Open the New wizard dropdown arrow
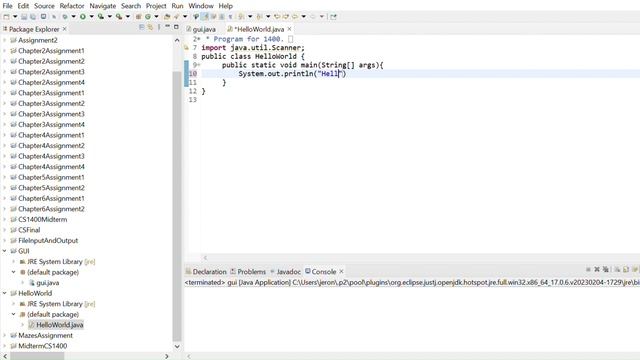640x360 pixels. coord(15,17)
